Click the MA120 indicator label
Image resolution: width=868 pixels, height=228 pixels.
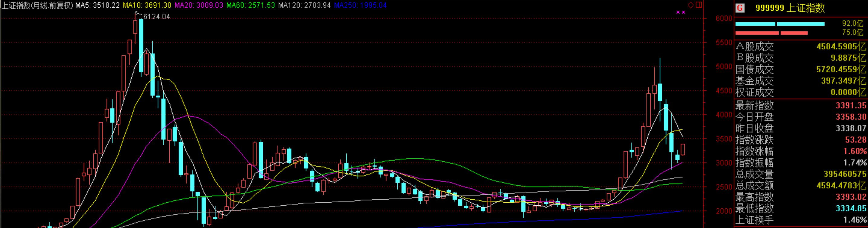(304, 5)
